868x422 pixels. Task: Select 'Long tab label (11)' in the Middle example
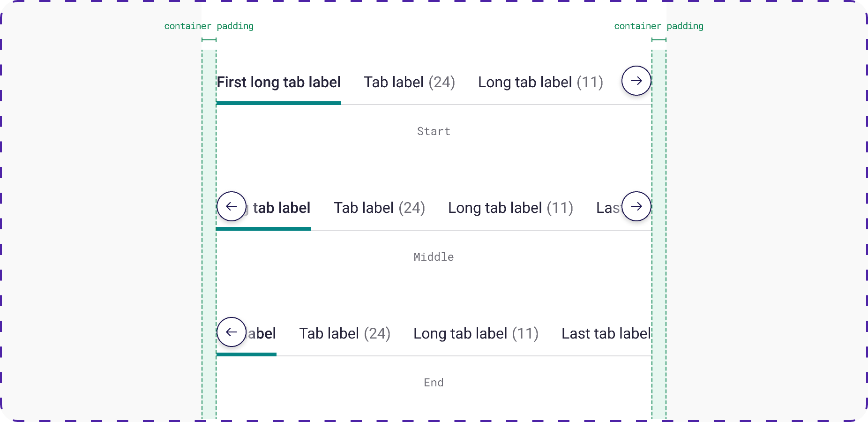[x=511, y=208]
